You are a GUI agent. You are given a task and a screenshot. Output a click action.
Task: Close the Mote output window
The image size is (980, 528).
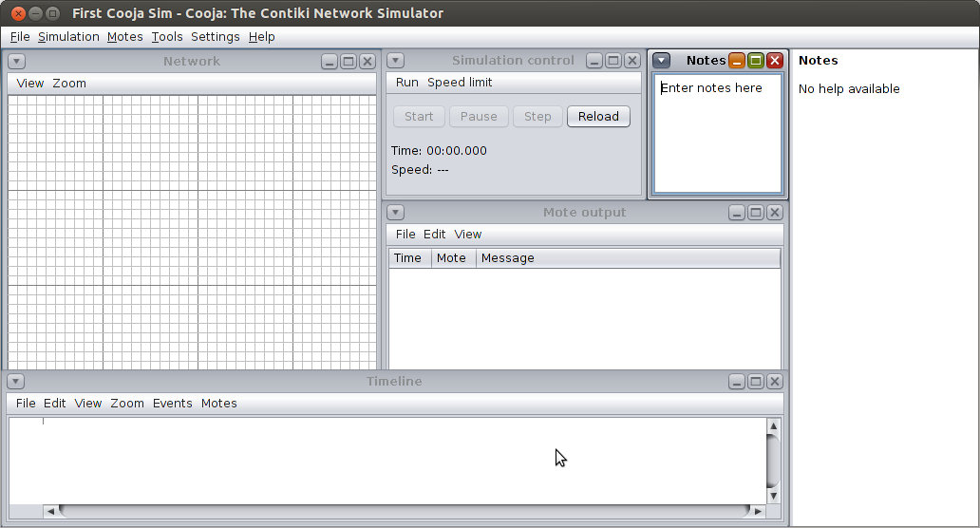775,213
